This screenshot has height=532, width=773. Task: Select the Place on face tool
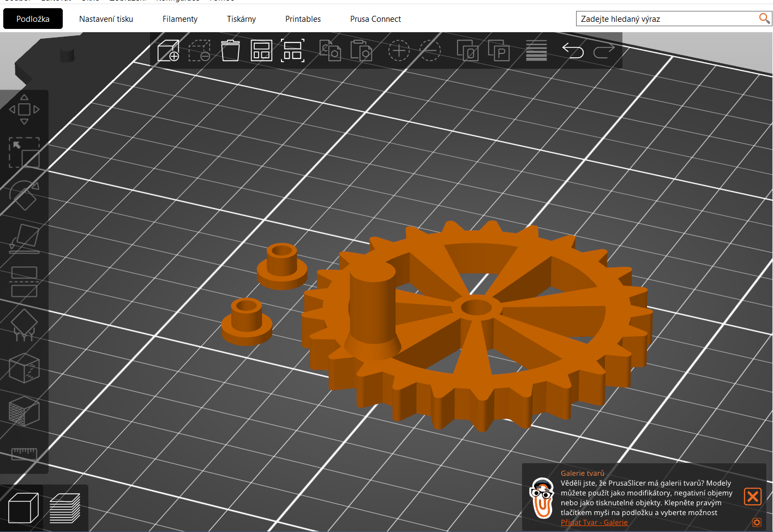point(24,238)
